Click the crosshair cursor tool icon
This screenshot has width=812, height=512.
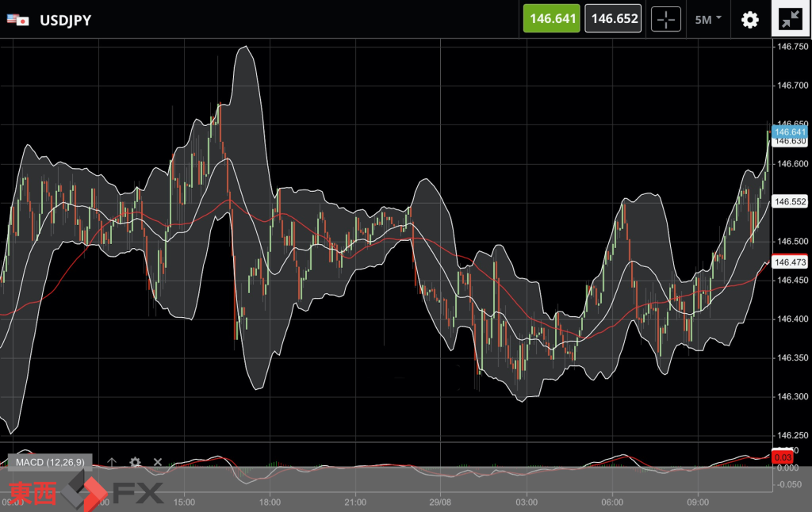tap(666, 19)
